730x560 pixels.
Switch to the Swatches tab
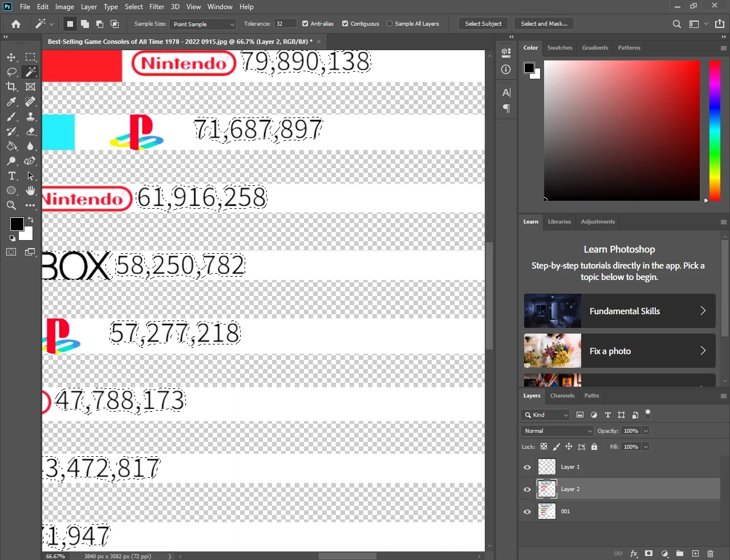pos(559,48)
